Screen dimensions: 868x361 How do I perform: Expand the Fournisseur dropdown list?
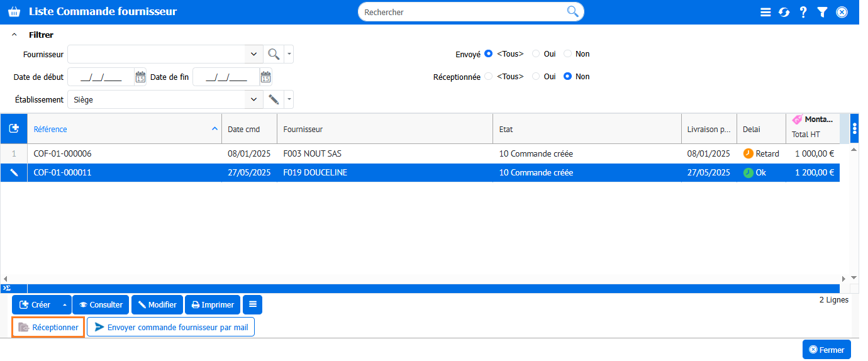point(253,54)
